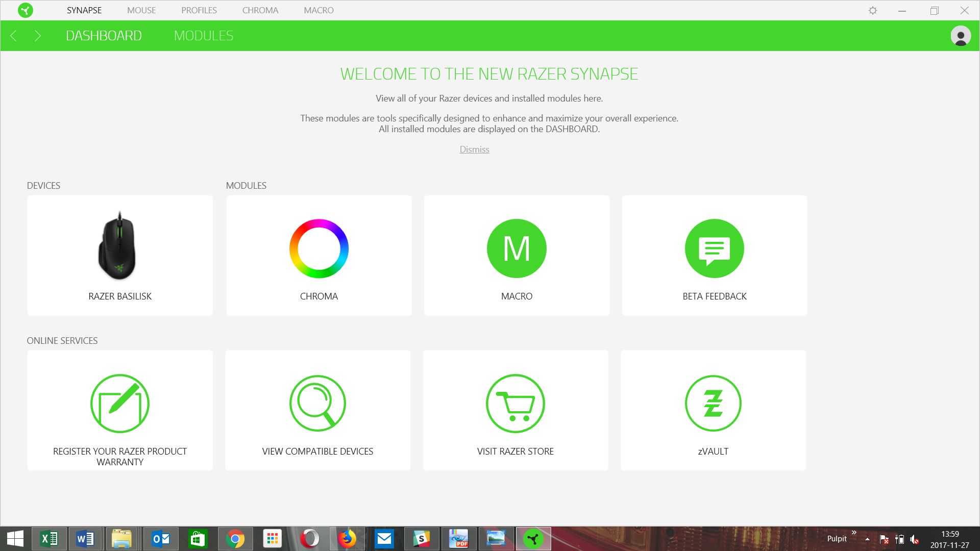The width and height of the screenshot is (980, 551).
Task: Click the Register Product Warranty icon
Action: [x=120, y=404]
